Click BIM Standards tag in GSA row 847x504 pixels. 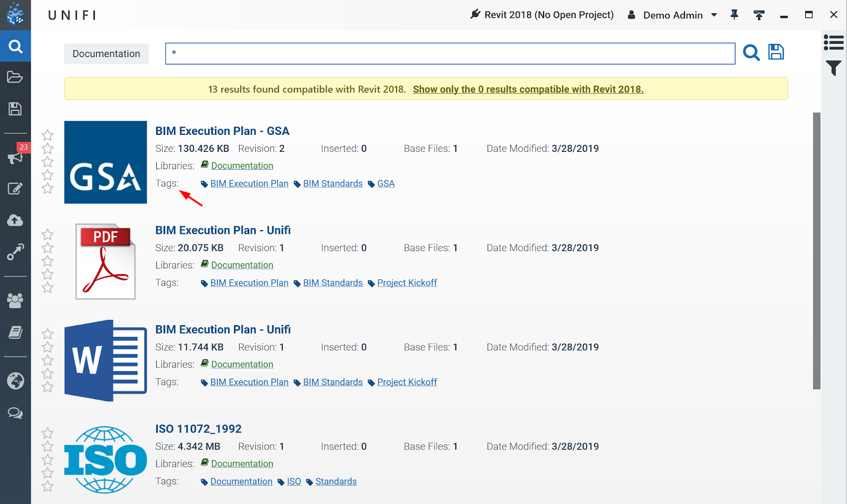333,184
